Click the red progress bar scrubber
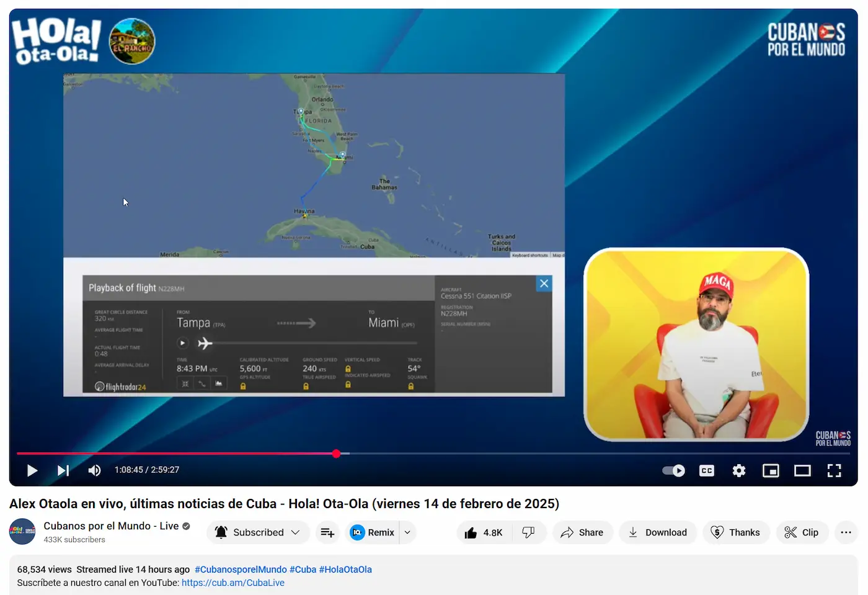The width and height of the screenshot is (868, 595). point(336,454)
